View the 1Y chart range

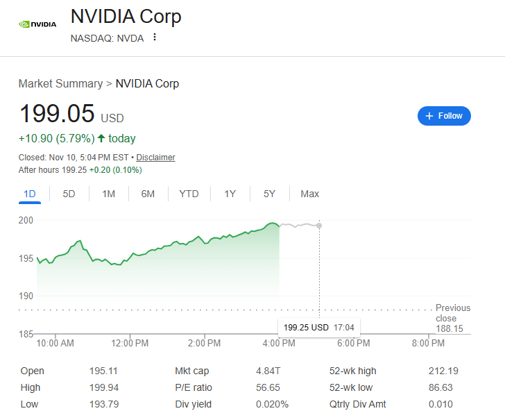pos(230,194)
